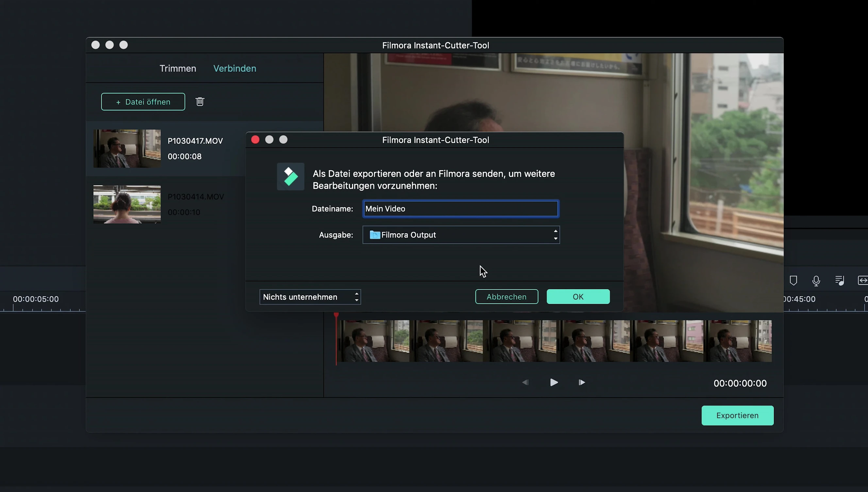The height and width of the screenshot is (492, 868).
Task: Click the 00:00:00:00 timecode display
Action: [740, 383]
